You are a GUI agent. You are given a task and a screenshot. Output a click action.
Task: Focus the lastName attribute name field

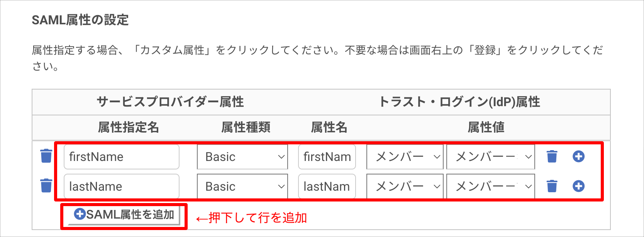[x=122, y=186]
